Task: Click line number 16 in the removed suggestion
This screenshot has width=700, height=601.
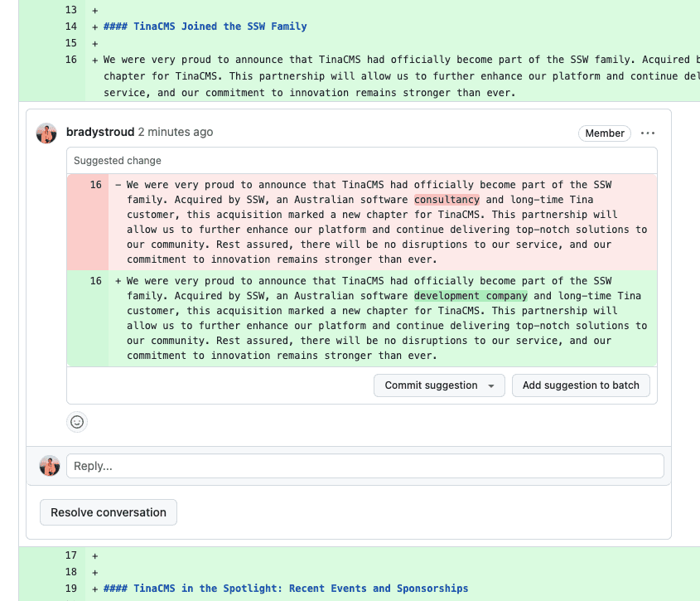Action: [96, 185]
